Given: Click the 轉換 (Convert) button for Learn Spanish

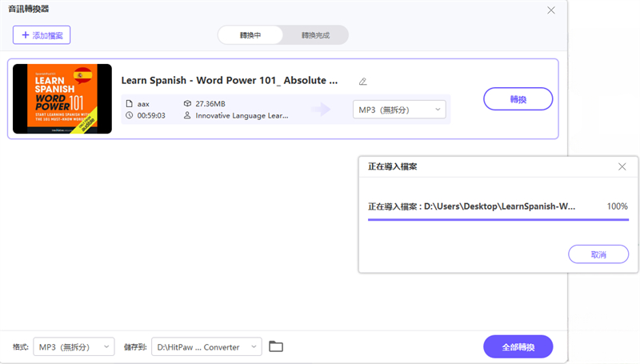Looking at the screenshot, I should coord(518,98).
